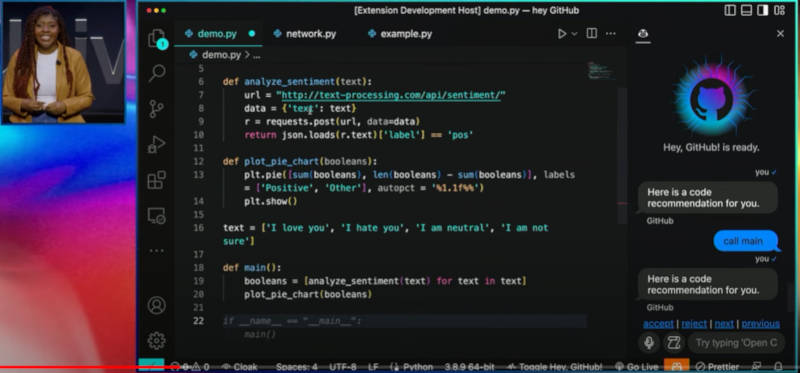Image resolution: width=800 pixels, height=373 pixels.
Task: Open the Search view icon
Action: 157,72
